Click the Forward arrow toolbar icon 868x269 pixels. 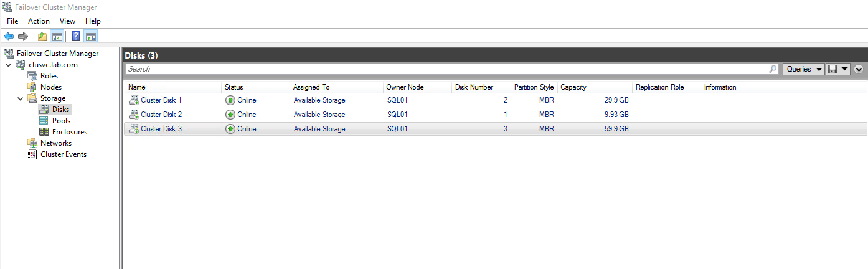point(23,36)
